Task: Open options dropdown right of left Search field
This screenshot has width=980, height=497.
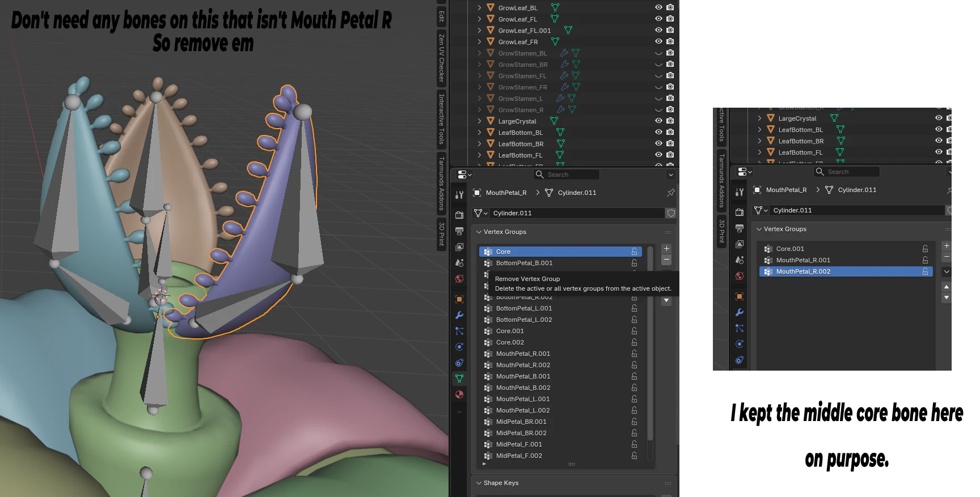Action: [x=671, y=175]
